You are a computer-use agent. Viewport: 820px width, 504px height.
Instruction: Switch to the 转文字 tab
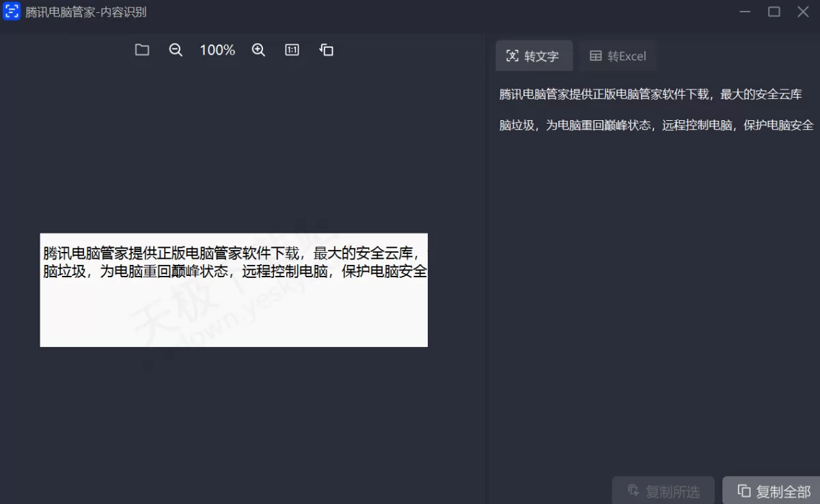pos(534,56)
